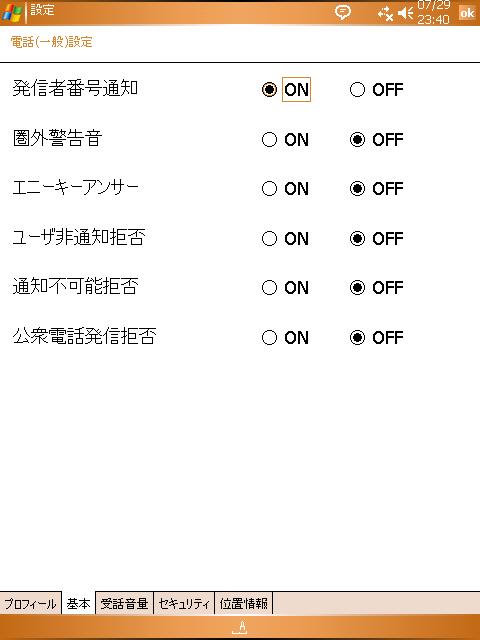Set 発信者番号通知 to OFF
The height and width of the screenshot is (640, 480).
click(376, 90)
